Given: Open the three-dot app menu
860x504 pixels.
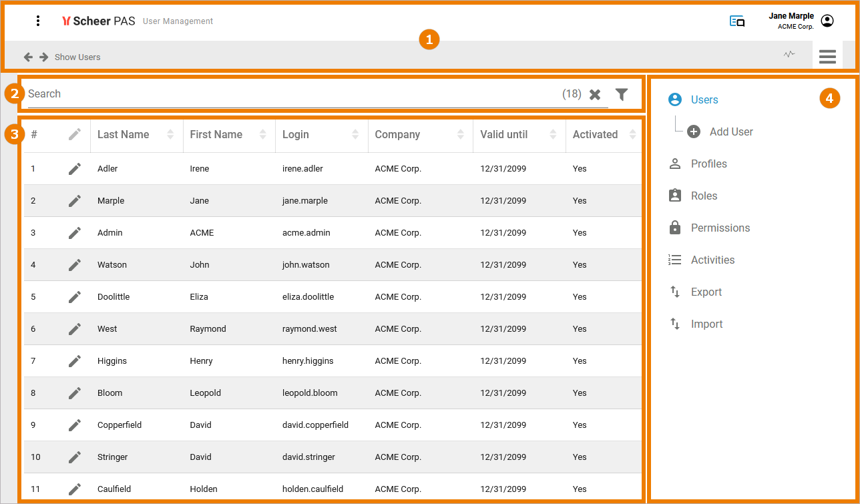Looking at the screenshot, I should pyautogui.click(x=38, y=21).
